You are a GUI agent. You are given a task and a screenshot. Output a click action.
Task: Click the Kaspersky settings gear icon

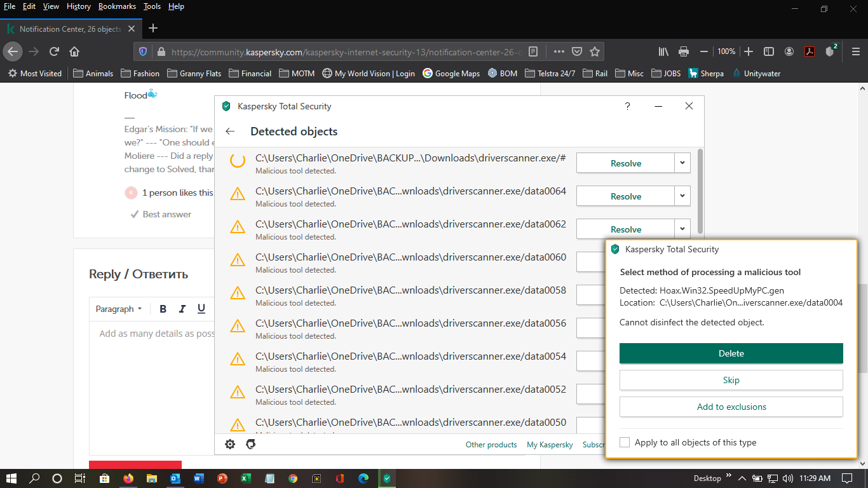click(x=230, y=444)
